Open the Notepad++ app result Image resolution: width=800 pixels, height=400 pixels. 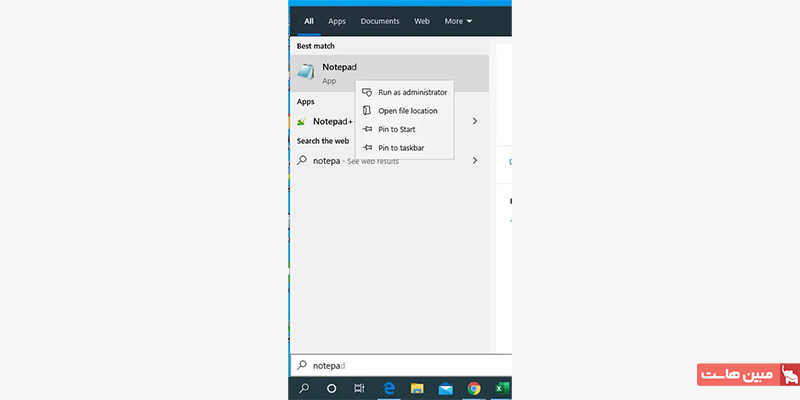pos(332,121)
